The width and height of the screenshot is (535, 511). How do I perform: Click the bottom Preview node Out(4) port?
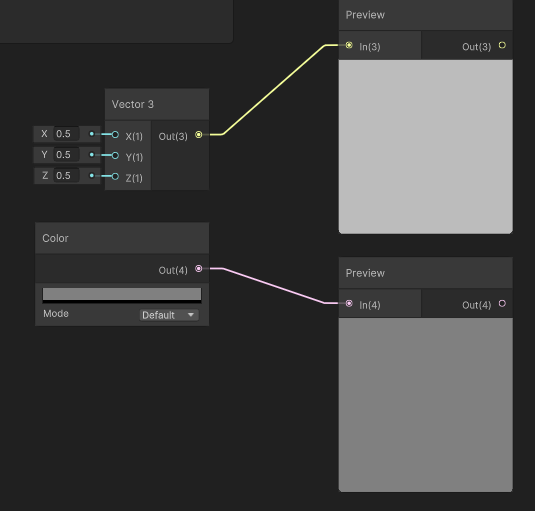502,303
